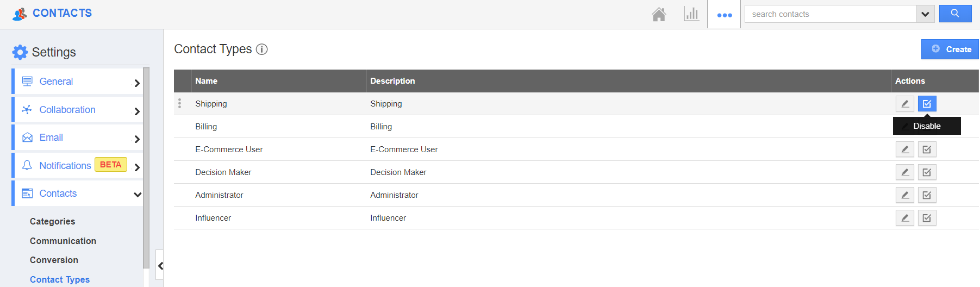The height and width of the screenshot is (287, 980).
Task: Edit the Influencer contact type
Action: tap(905, 218)
